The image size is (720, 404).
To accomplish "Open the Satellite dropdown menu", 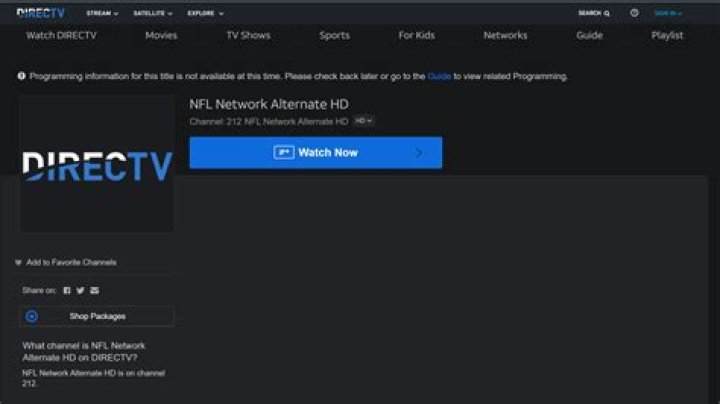I will pos(152,14).
